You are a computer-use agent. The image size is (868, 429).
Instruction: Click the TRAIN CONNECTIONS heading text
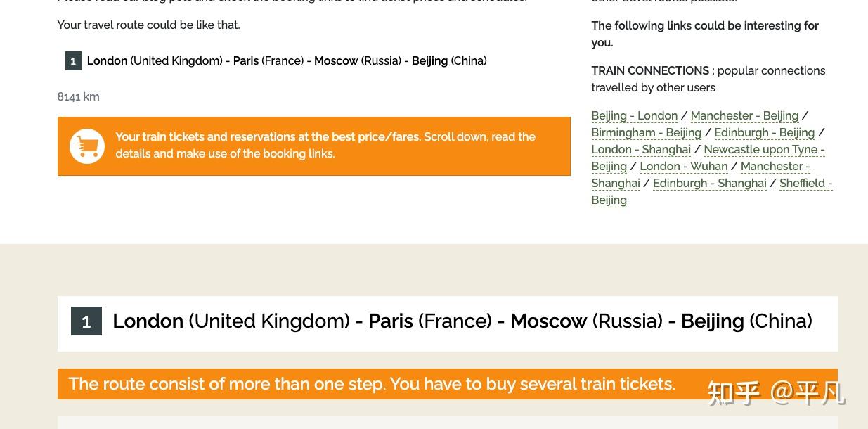pyautogui.click(x=650, y=70)
